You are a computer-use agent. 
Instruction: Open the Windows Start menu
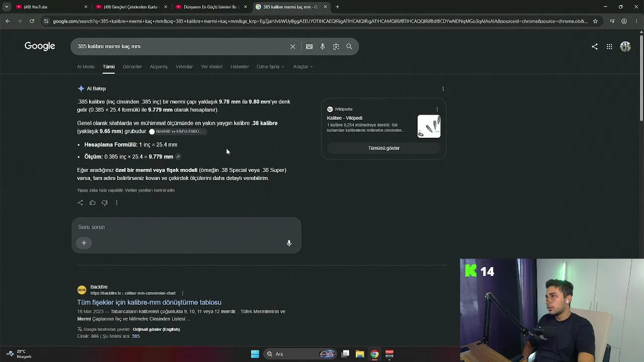255,354
